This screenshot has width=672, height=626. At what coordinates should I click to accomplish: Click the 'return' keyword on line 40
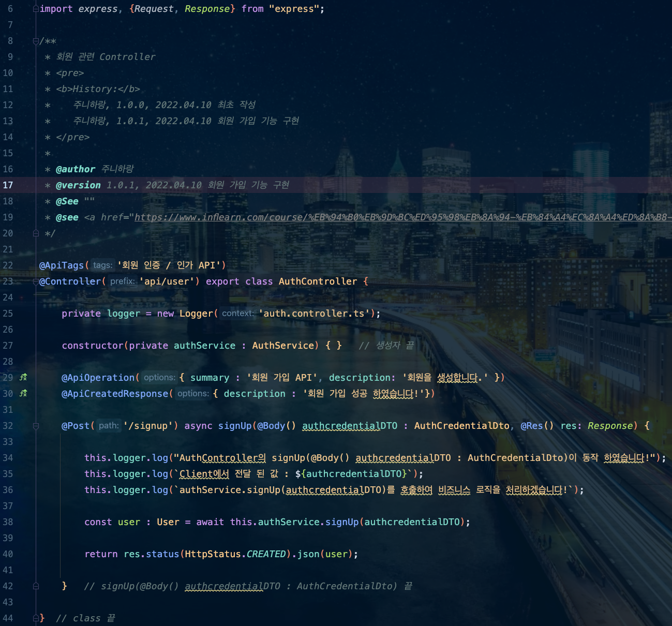[101, 554]
